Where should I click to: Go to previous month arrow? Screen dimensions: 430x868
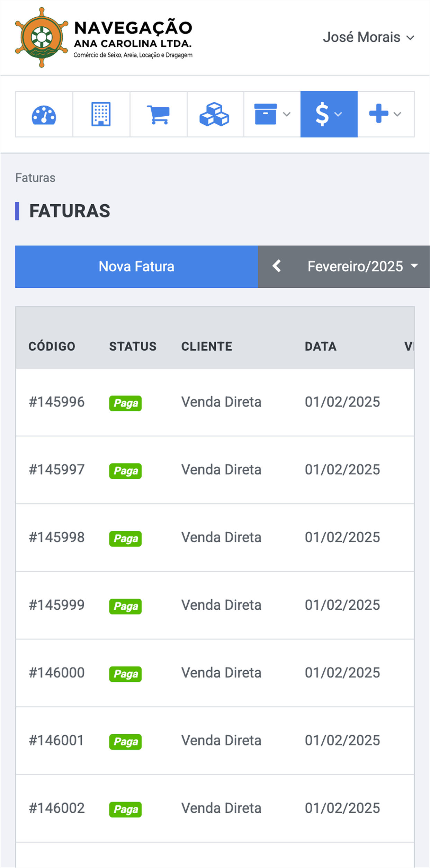[277, 266]
